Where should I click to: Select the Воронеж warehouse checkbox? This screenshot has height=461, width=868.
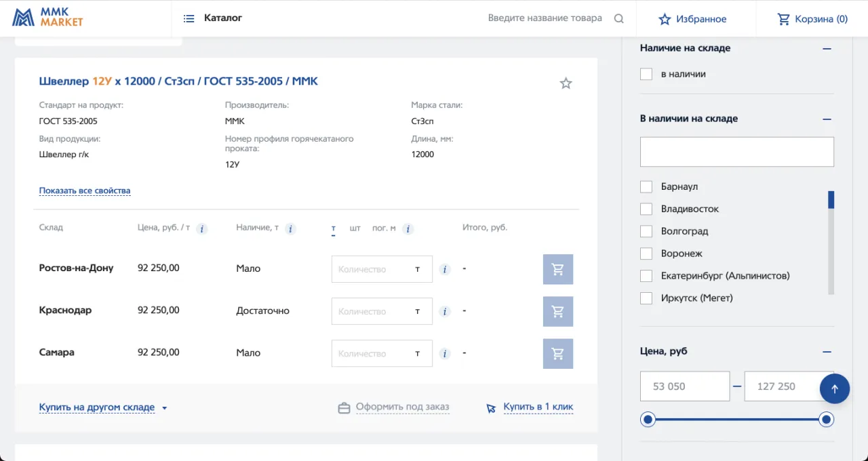coord(646,254)
